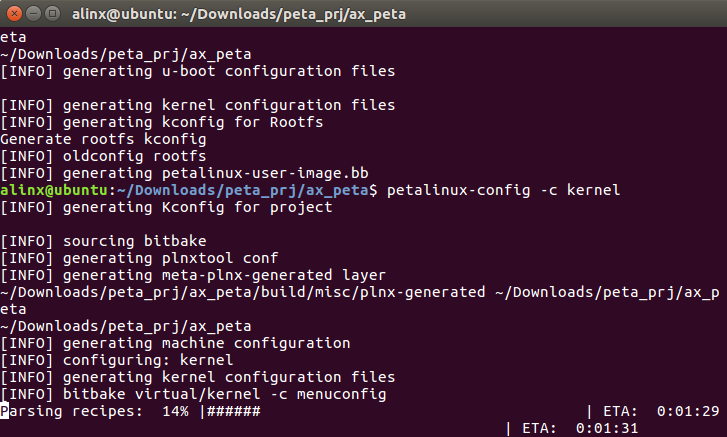Click the 'generating meta-plnx-generated layer' line
The image size is (727, 437).
click(x=193, y=275)
